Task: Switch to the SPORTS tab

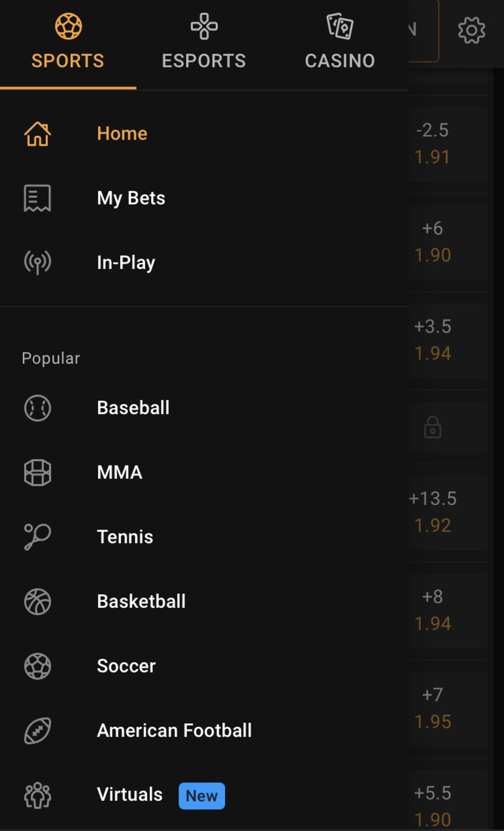Action: (68, 42)
